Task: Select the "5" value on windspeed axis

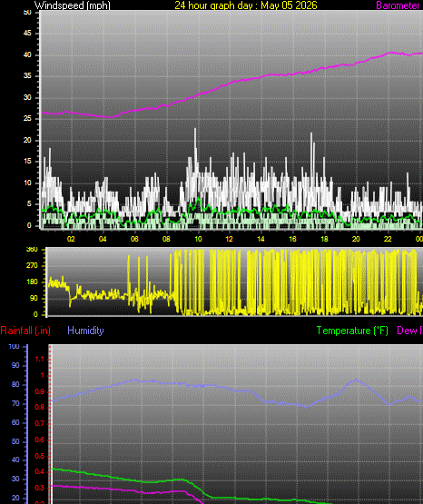Action: [x=29, y=203]
